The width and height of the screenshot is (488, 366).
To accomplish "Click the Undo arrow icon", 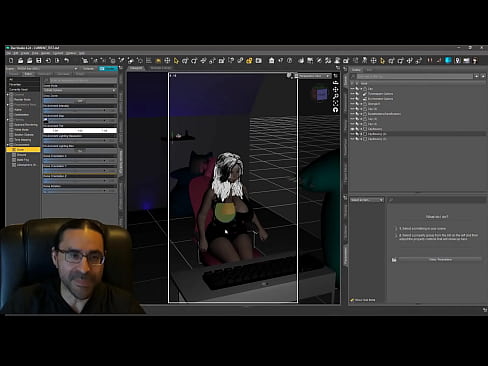I will (x=67, y=60).
